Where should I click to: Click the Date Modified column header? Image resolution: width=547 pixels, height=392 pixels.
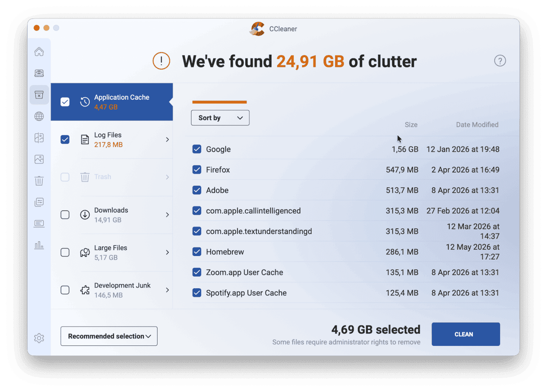pyautogui.click(x=477, y=125)
